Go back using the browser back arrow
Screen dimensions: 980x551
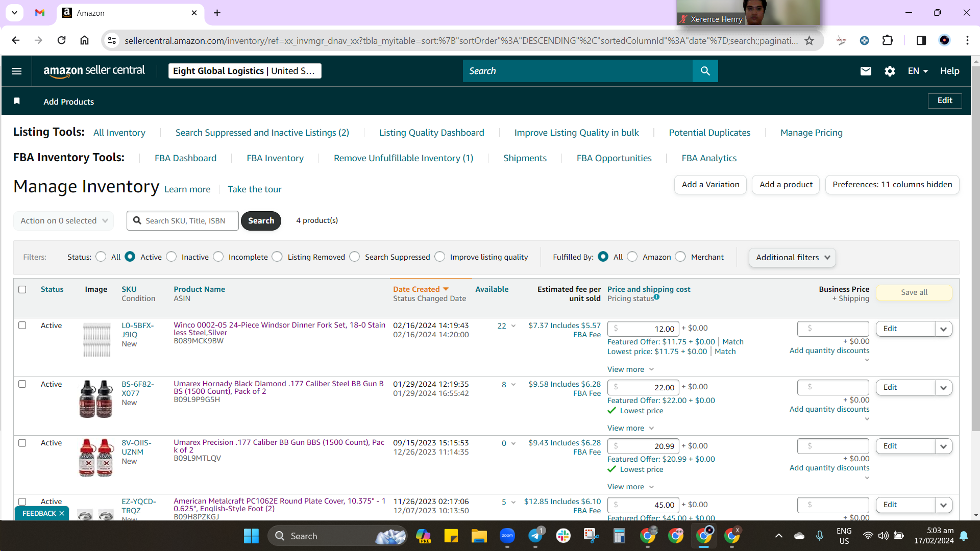[16, 40]
